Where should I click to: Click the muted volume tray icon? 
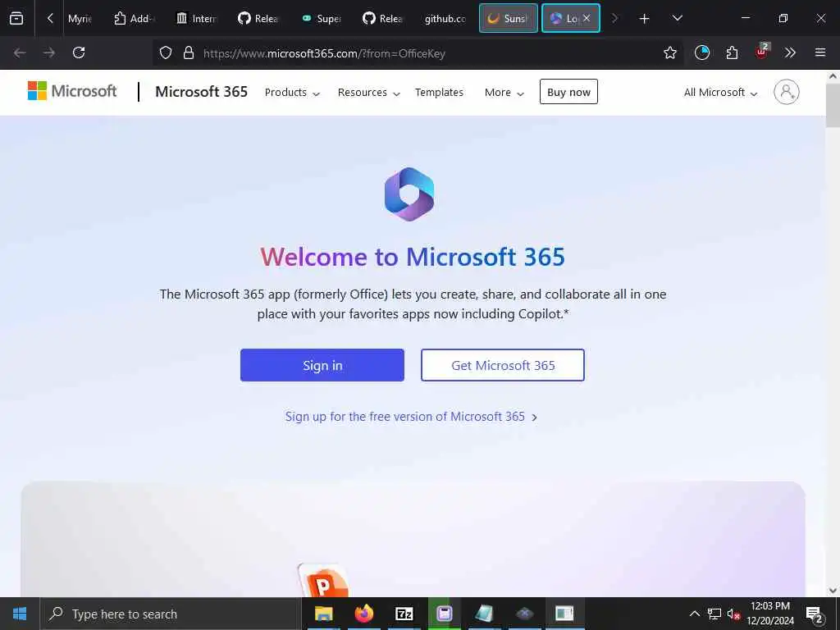pos(733,614)
